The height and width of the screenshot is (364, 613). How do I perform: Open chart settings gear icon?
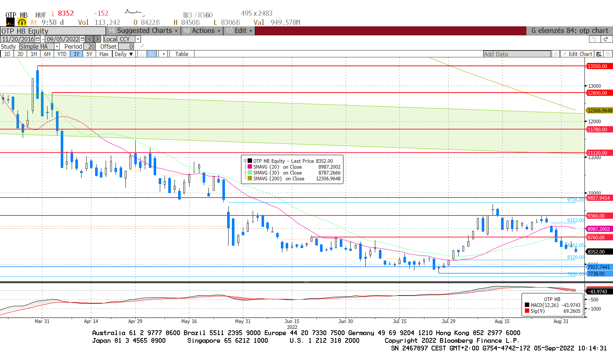[608, 54]
